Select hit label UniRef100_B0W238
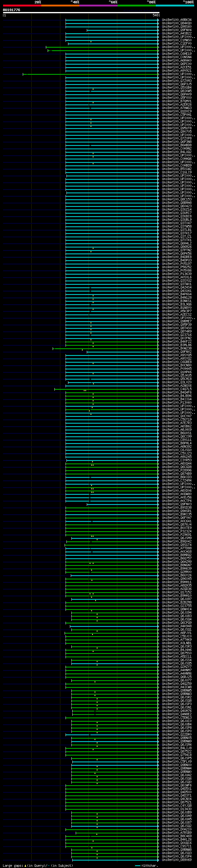Screen dimensions: 197x868 177,349
